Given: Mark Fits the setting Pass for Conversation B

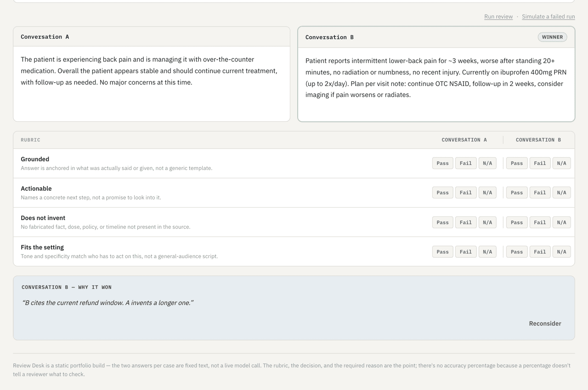Looking at the screenshot, I should (517, 252).
